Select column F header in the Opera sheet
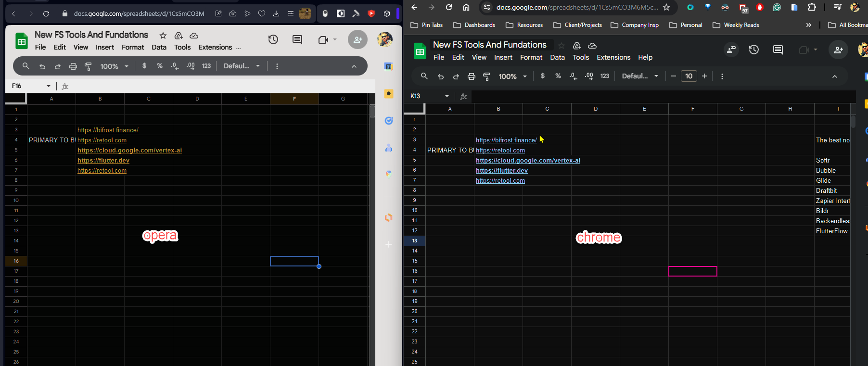 tap(294, 99)
